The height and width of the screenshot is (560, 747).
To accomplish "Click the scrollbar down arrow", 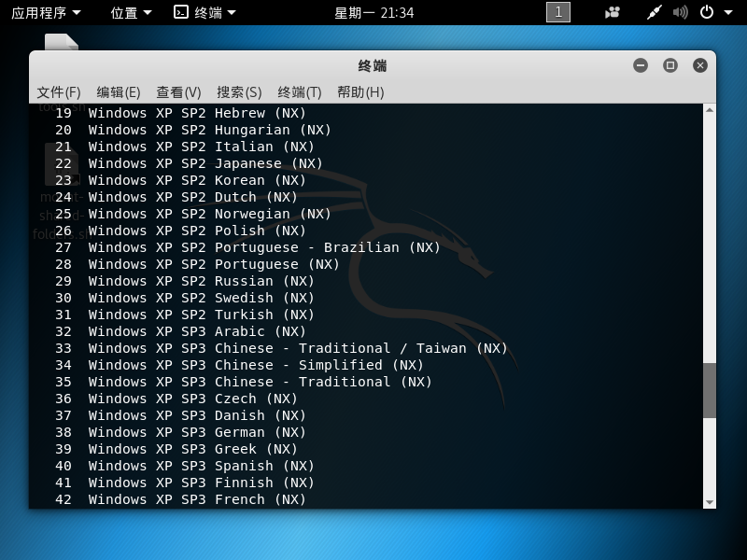I will tap(710, 502).
